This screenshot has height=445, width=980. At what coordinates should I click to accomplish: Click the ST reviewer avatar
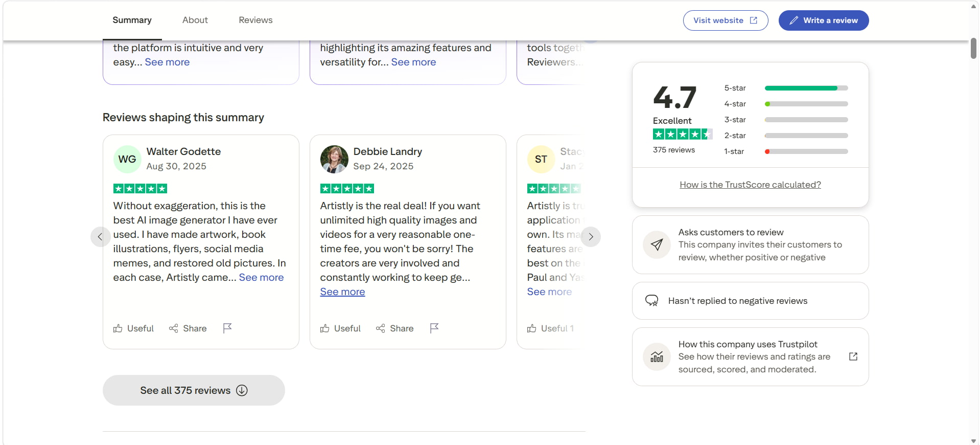(x=541, y=159)
